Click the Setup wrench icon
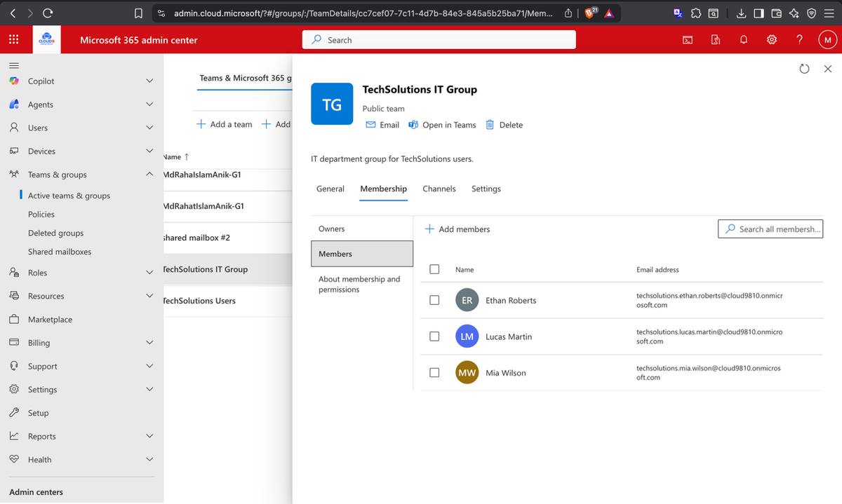 pos(14,413)
